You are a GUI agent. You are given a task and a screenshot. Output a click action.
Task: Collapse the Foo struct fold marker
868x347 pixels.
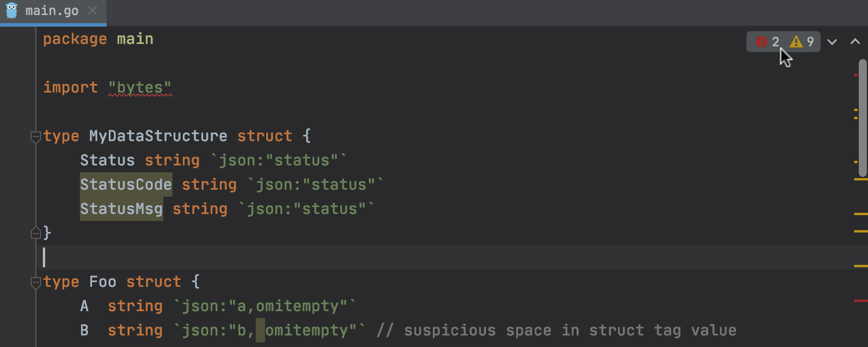pyautogui.click(x=35, y=282)
